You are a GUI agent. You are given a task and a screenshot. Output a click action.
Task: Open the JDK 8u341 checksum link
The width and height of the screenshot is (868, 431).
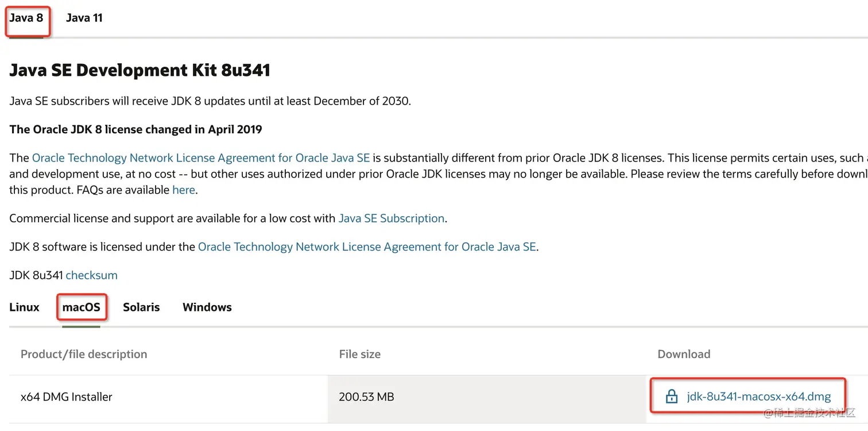click(91, 275)
